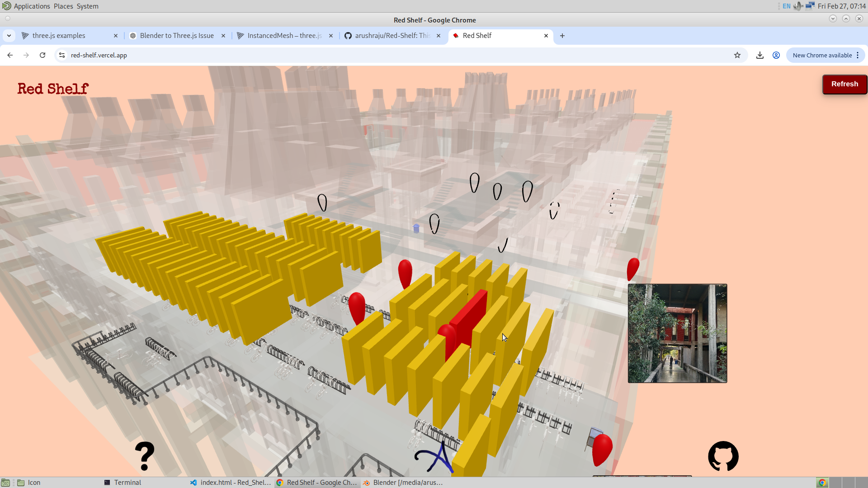Switch to the three.js examples tab
This screenshot has height=488, width=868.
[x=59, y=36]
